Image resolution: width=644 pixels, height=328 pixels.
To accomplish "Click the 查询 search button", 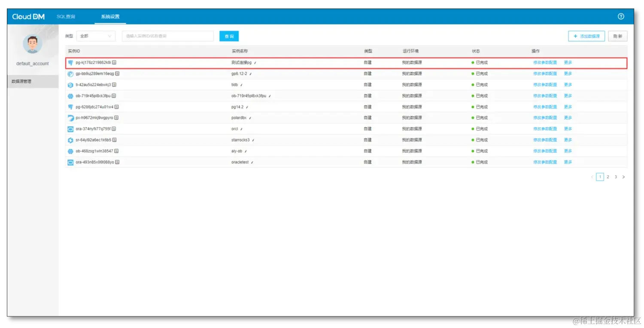I will [229, 36].
